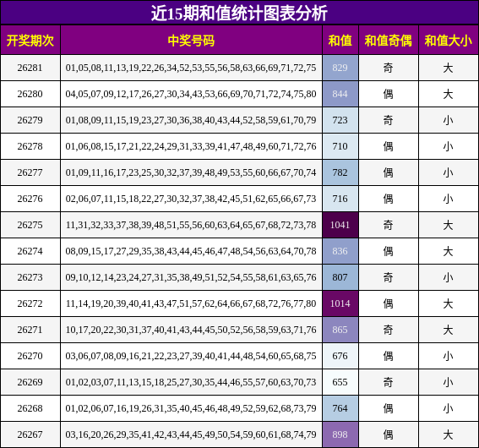Select issue number 26276

[30, 199]
